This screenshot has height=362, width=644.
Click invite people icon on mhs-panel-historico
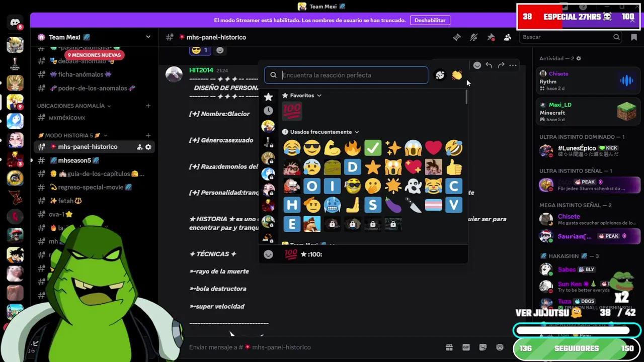(x=139, y=147)
